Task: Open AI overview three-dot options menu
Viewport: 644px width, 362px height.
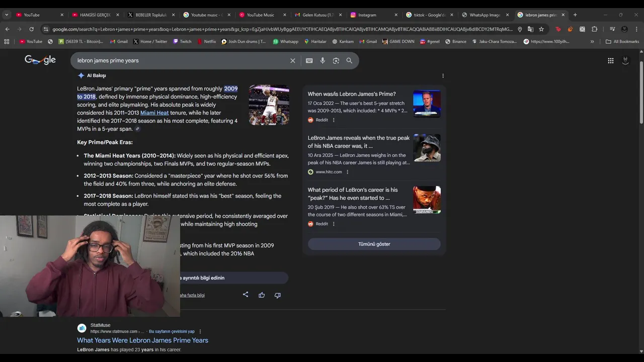Action: [443, 75]
